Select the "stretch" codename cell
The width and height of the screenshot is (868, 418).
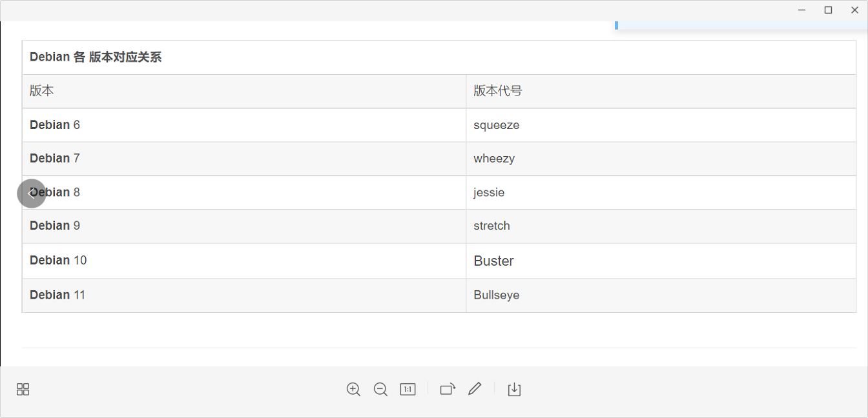(x=661, y=226)
